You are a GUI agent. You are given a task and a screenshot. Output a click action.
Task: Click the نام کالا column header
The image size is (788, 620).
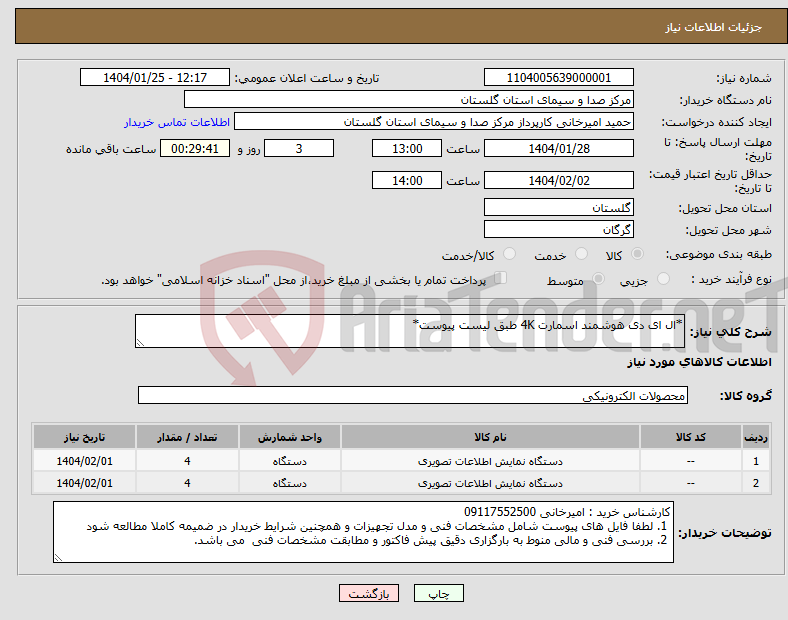490,437
